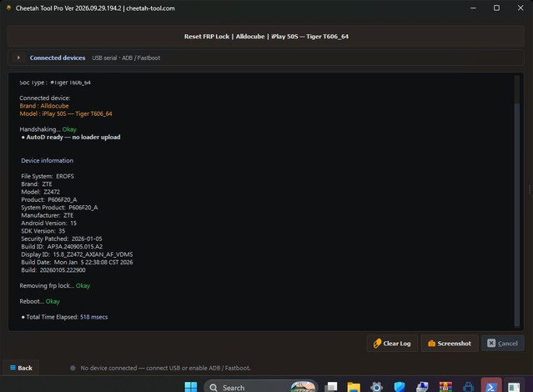Viewport: 533px width, 392px height.
Task: Click the 'Security Patched: 2026-01-05' line
Action: coord(62,239)
